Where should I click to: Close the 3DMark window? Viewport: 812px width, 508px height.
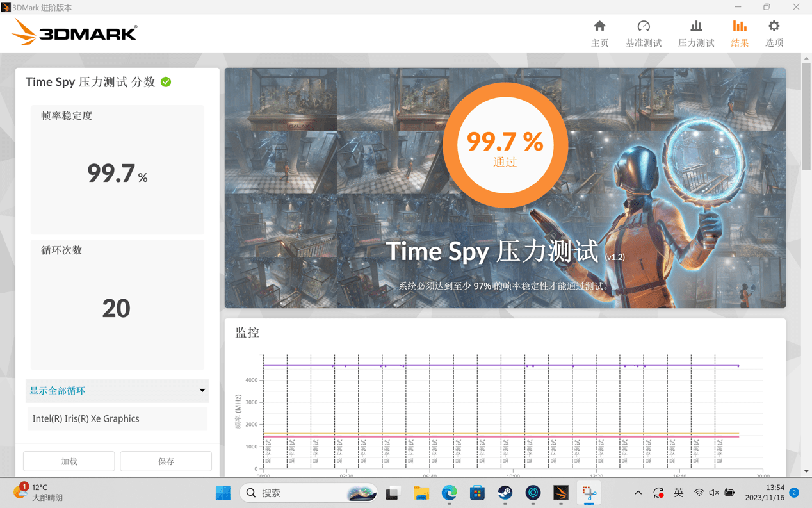[x=796, y=7]
